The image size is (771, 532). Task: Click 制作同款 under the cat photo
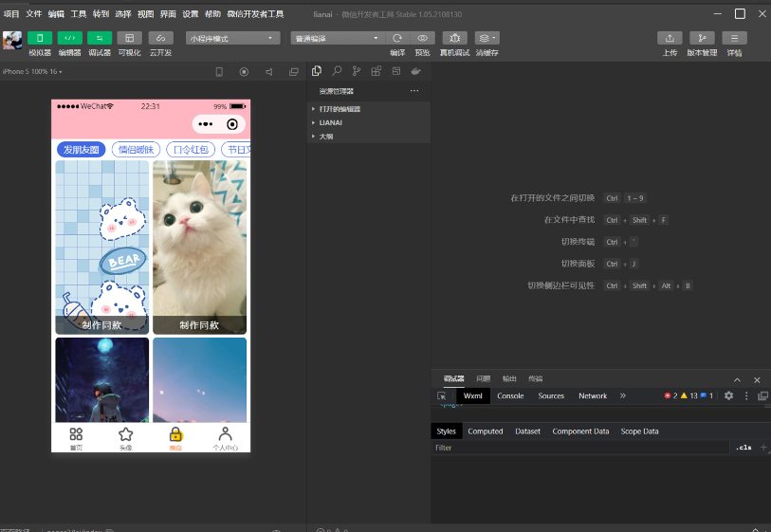(x=199, y=325)
